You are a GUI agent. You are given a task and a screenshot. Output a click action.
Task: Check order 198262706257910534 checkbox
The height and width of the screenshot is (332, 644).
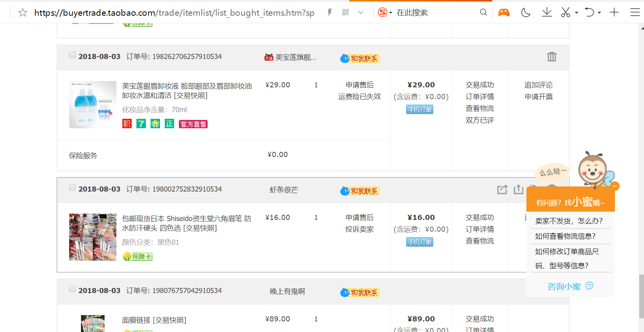72,55
